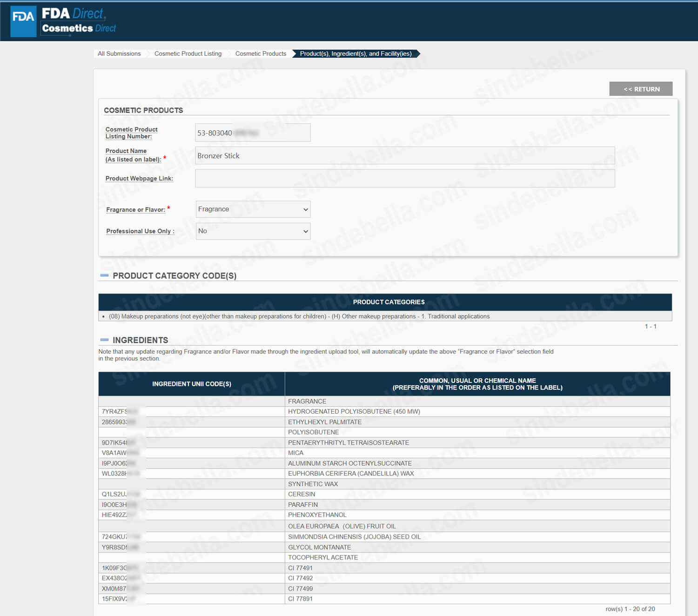Collapse the Ingredients section

pos(104,340)
